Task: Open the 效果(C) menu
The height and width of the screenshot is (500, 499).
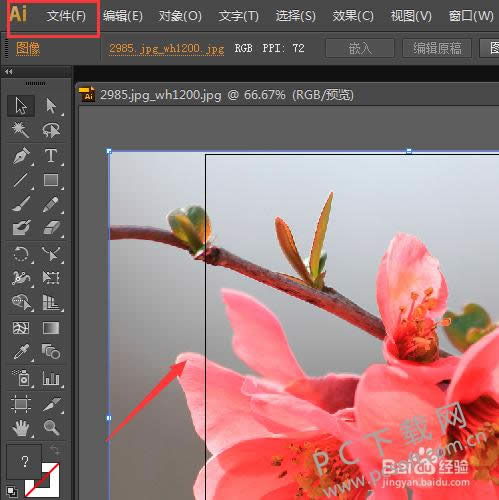Action: pos(353,16)
